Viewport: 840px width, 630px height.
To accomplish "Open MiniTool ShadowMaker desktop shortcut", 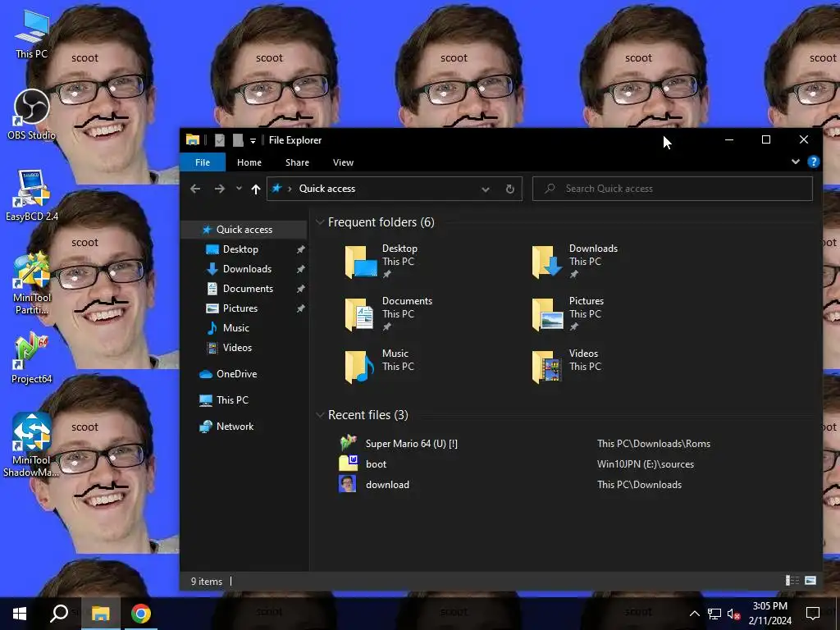I will pyautogui.click(x=32, y=445).
